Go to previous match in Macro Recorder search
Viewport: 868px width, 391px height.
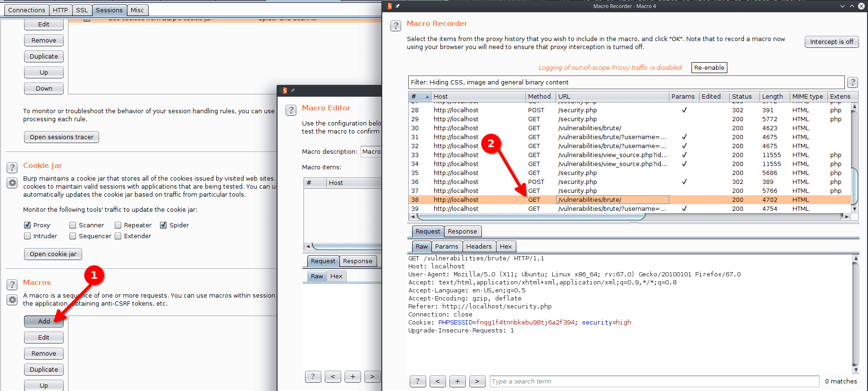[x=438, y=381]
